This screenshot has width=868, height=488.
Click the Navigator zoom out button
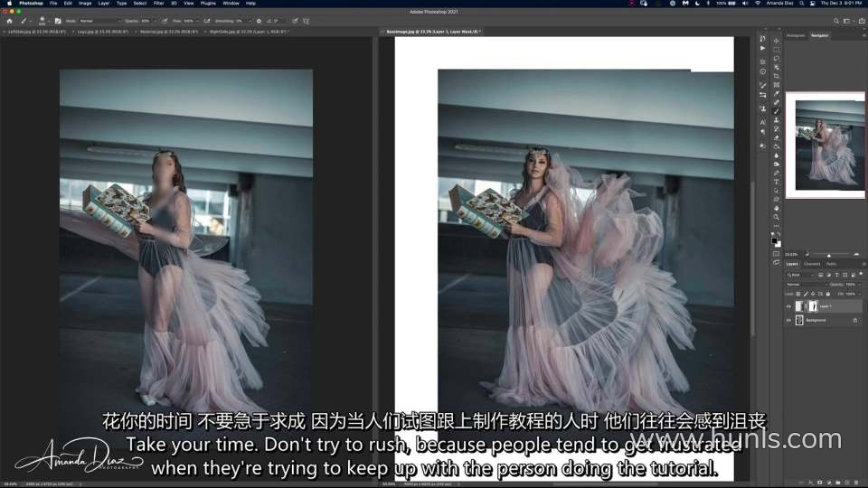[807, 255]
